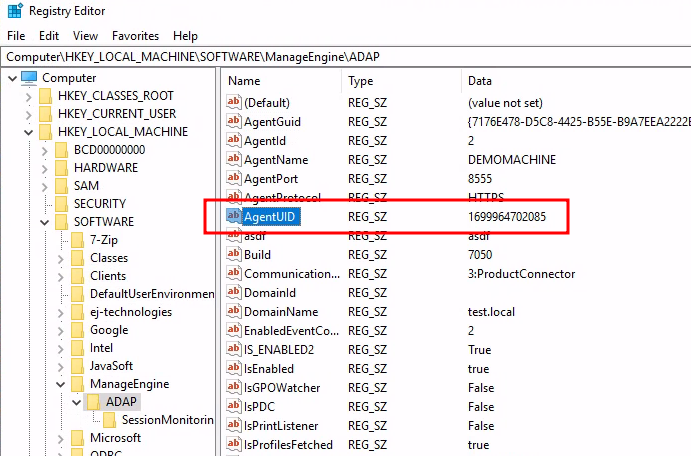Click the AgentUID string value icon
This screenshot has height=456, width=691.
[x=234, y=216]
